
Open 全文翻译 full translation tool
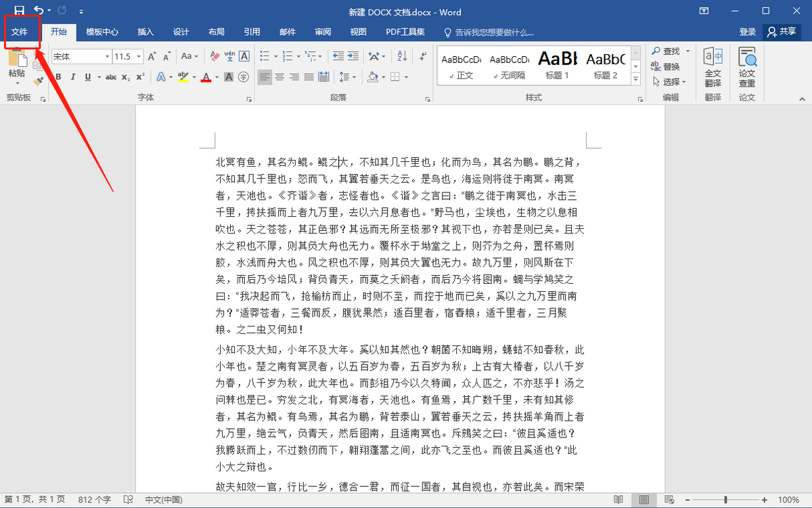click(x=713, y=67)
